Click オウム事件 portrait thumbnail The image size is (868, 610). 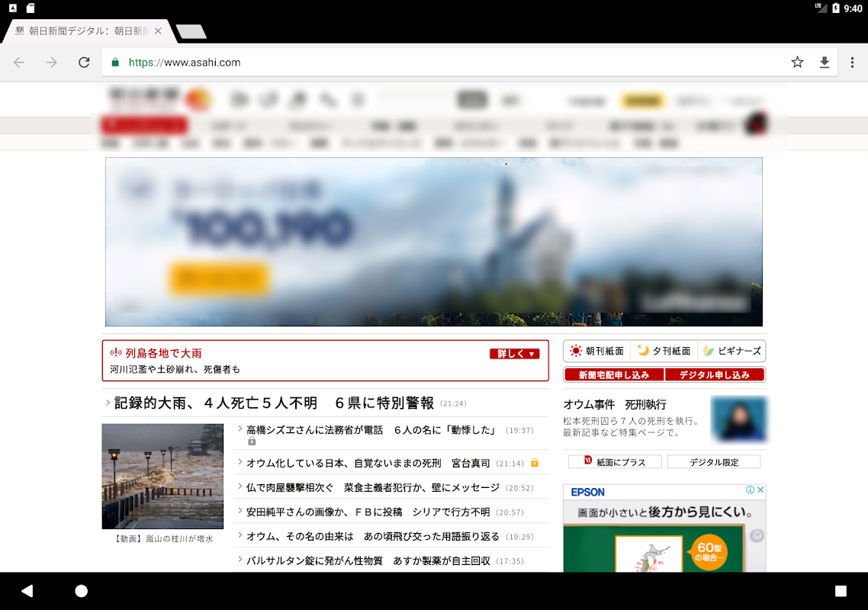coord(738,419)
